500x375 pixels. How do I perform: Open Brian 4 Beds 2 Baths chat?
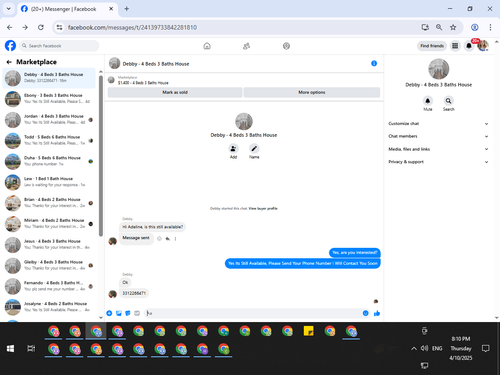[49, 203]
